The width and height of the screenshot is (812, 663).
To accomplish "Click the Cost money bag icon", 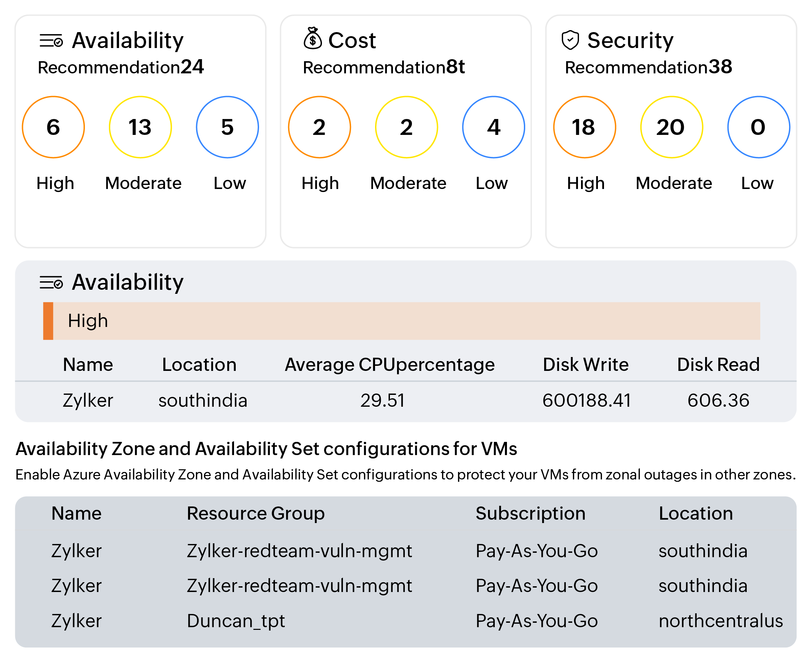I will point(313,38).
